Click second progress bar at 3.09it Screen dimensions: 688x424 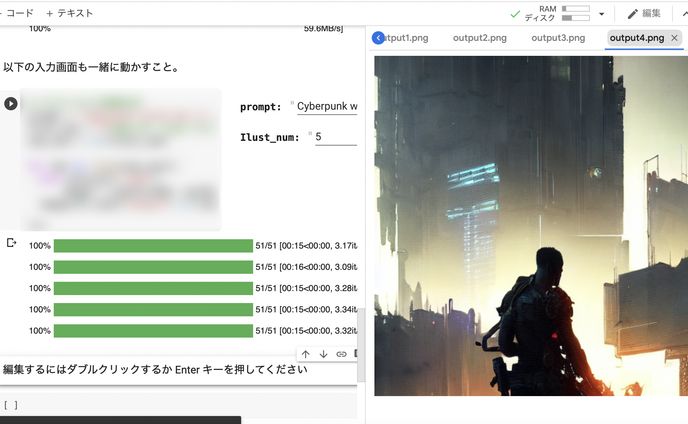pyautogui.click(x=153, y=267)
